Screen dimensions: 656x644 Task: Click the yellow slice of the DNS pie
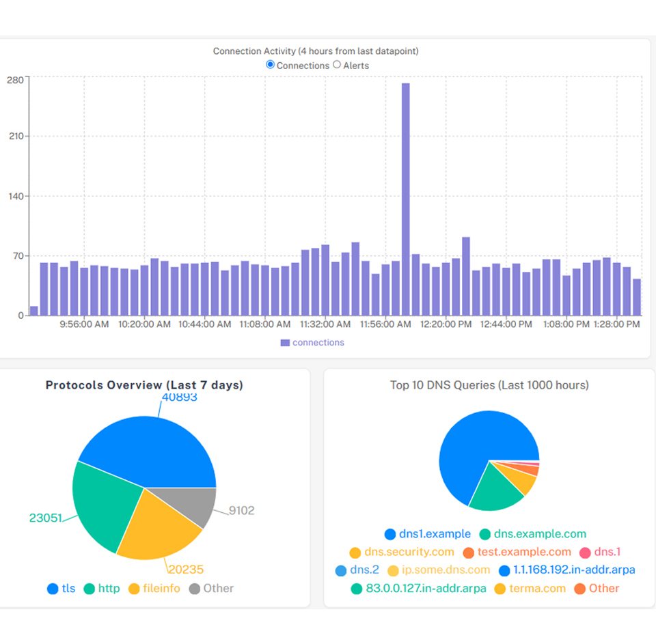(521, 481)
